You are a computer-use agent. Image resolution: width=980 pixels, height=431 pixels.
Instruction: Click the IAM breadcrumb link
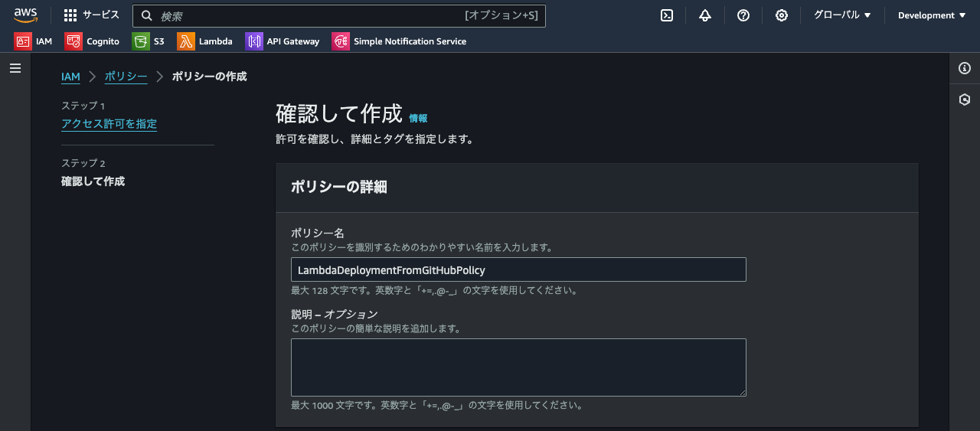(x=70, y=77)
